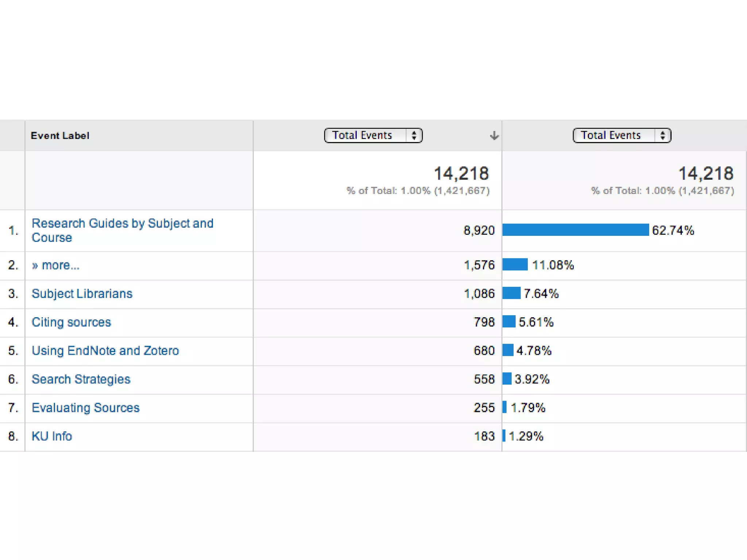This screenshot has height=560, width=747.
Task: Click the 8,920 total events value
Action: (479, 230)
